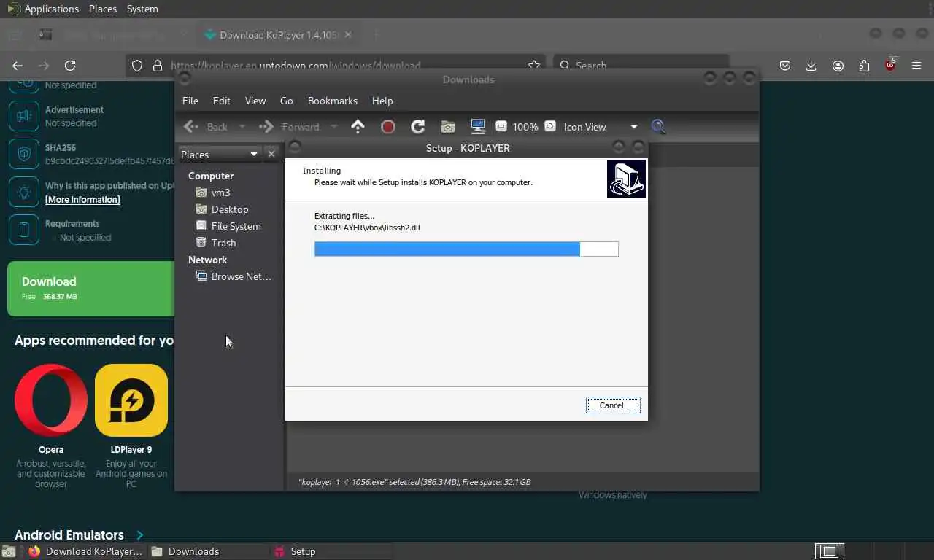Select File System in Places sidebar
The height and width of the screenshot is (560, 934).
pos(228,226)
